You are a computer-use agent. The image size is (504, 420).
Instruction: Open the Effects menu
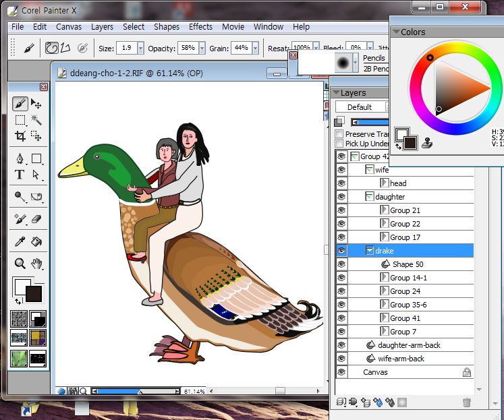pyautogui.click(x=200, y=27)
